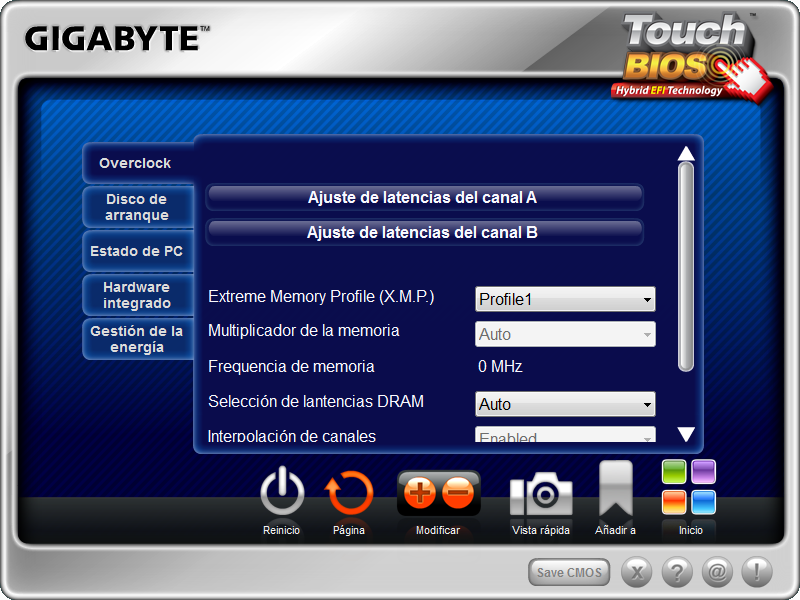Viewport: 800px width, 600px height.
Task: Click the @ contact icon
Action: click(x=717, y=573)
